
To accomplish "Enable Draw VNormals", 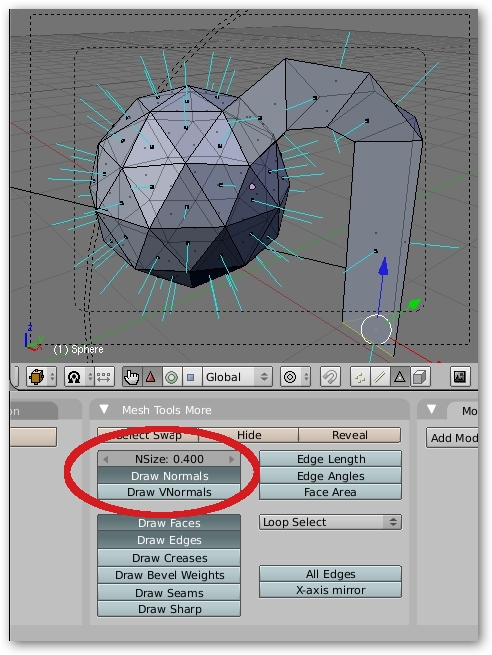I will click(169, 492).
